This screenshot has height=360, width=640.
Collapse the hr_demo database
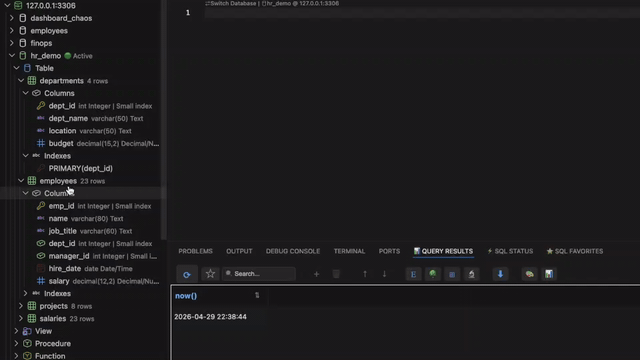click(x=12, y=56)
